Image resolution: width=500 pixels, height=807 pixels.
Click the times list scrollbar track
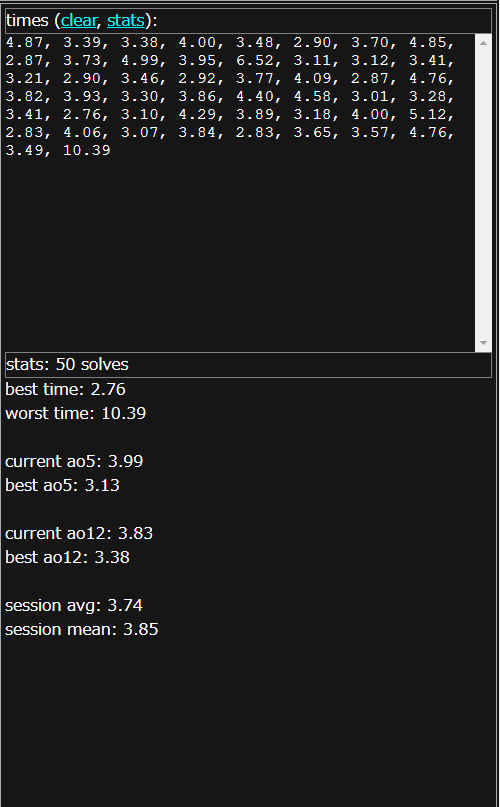[483, 193]
